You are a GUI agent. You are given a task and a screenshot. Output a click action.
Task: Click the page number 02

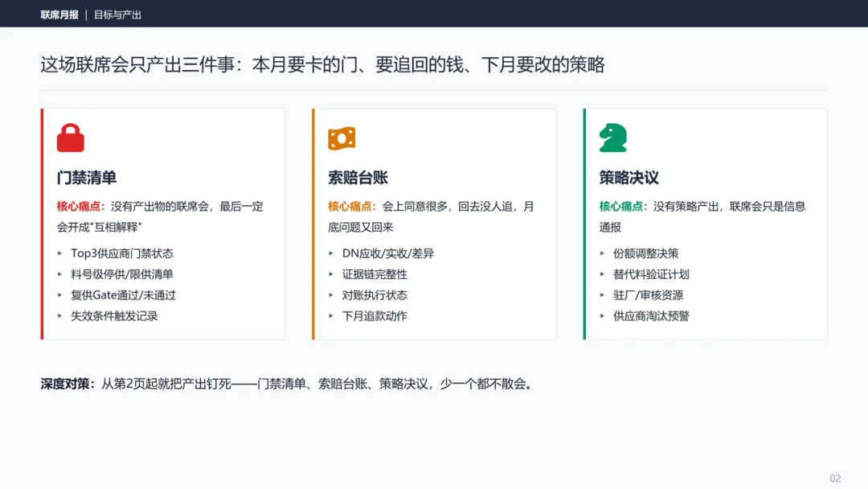[835, 479]
